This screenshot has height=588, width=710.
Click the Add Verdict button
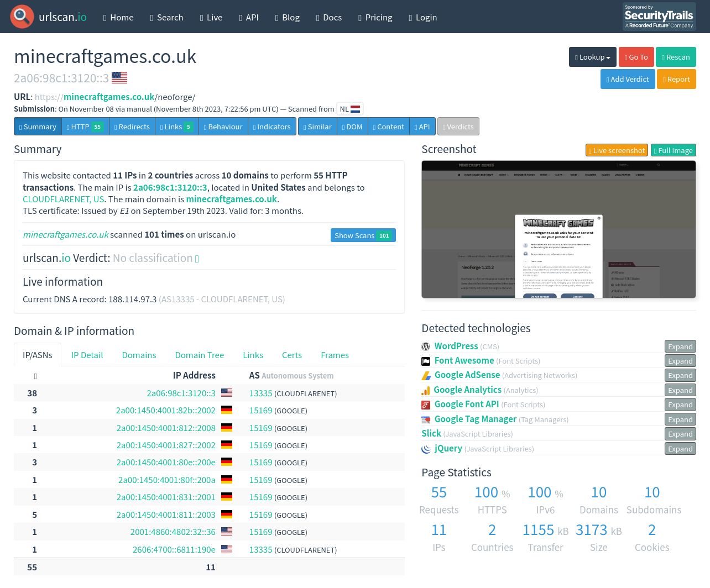[x=628, y=79]
